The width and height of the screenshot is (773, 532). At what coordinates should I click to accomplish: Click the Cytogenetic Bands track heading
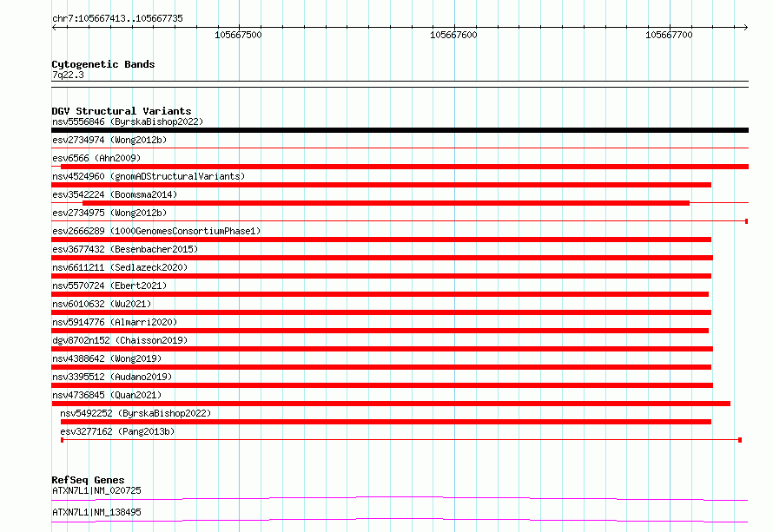[x=103, y=64]
